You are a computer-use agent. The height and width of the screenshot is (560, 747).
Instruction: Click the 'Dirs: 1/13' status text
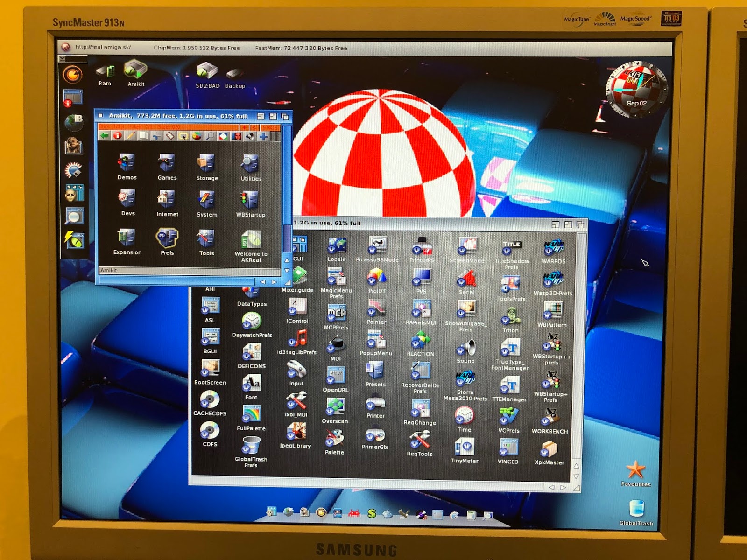tap(112, 127)
